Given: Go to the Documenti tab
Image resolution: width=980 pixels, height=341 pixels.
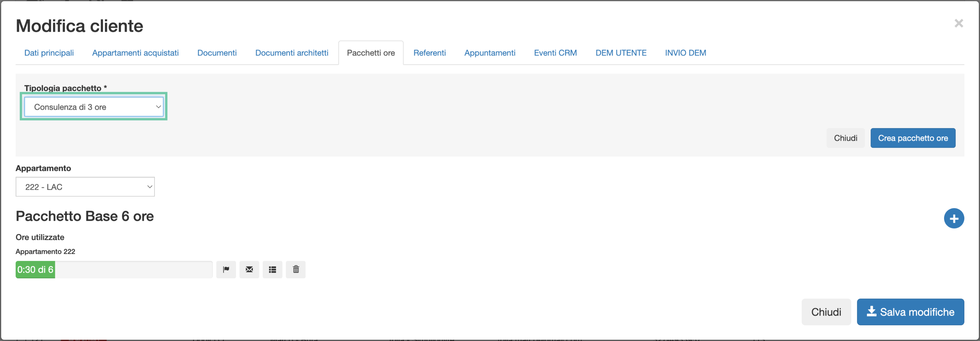Looking at the screenshot, I should (217, 53).
